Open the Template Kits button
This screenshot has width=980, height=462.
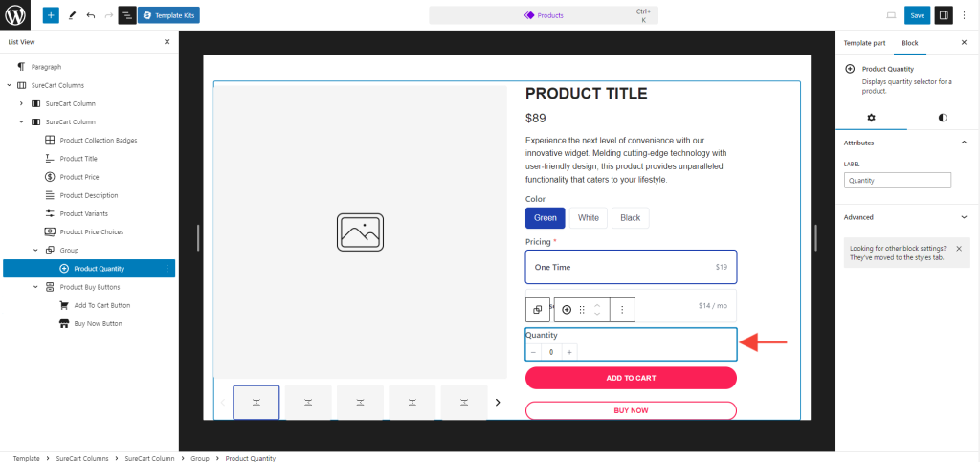(168, 15)
